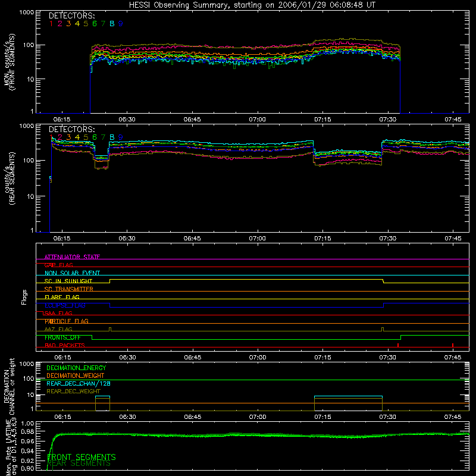Select detector 6 label in front segments legend
Screen dimensions: 476x476
tap(95, 24)
